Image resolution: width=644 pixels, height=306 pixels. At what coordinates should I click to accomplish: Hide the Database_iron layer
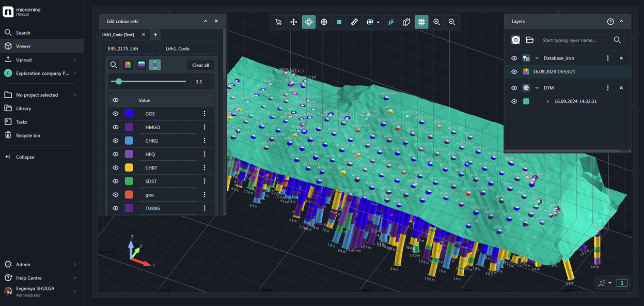click(x=514, y=58)
